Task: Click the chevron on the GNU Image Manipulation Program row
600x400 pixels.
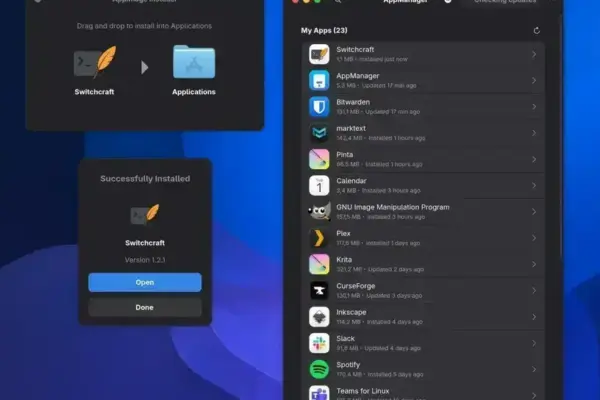Action: pyautogui.click(x=534, y=212)
